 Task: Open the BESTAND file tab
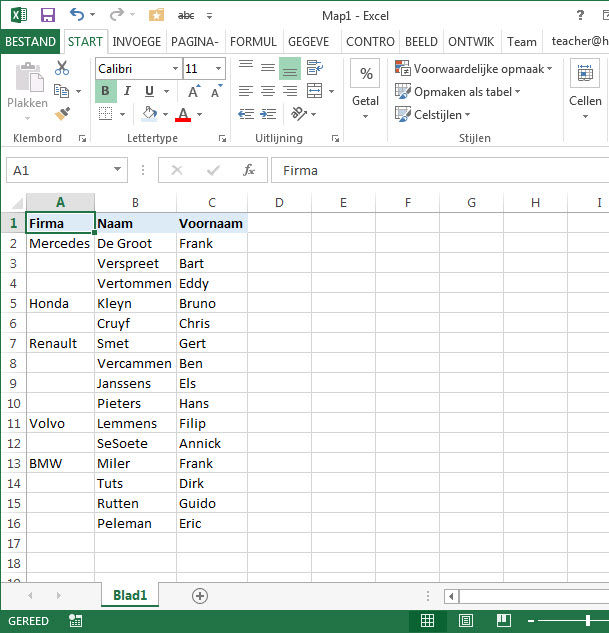click(30, 41)
